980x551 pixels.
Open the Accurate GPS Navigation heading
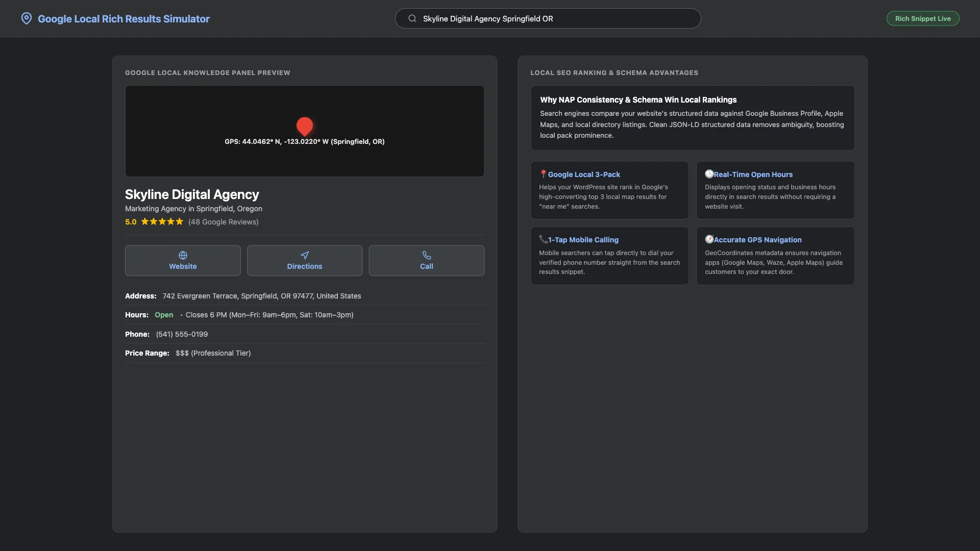tap(757, 240)
